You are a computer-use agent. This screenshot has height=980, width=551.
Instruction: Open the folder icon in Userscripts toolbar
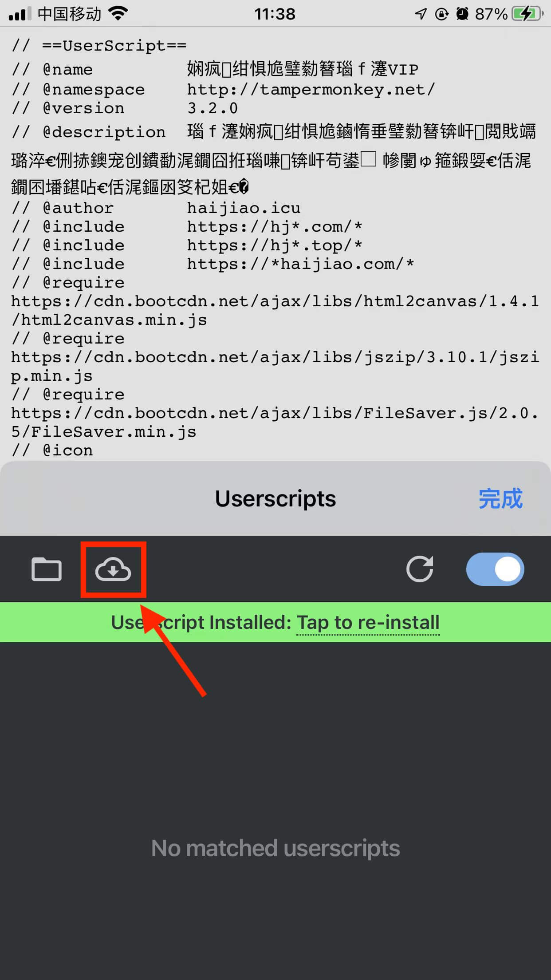tap(47, 569)
